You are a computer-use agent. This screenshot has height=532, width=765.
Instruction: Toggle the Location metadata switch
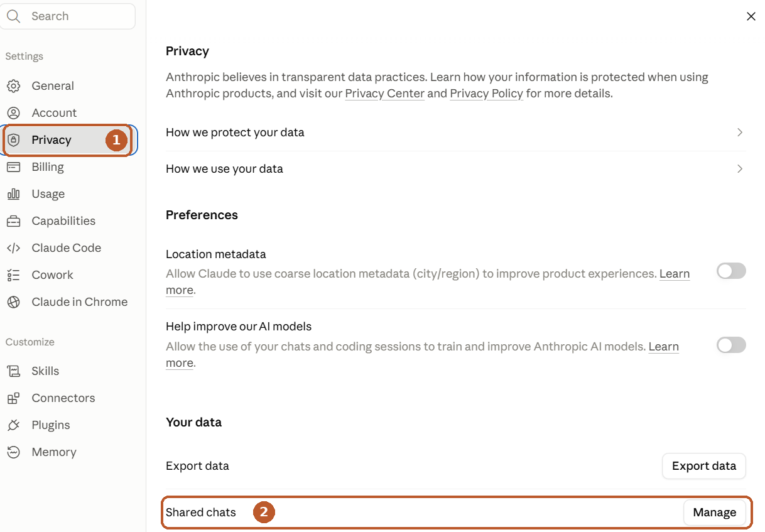pos(731,271)
